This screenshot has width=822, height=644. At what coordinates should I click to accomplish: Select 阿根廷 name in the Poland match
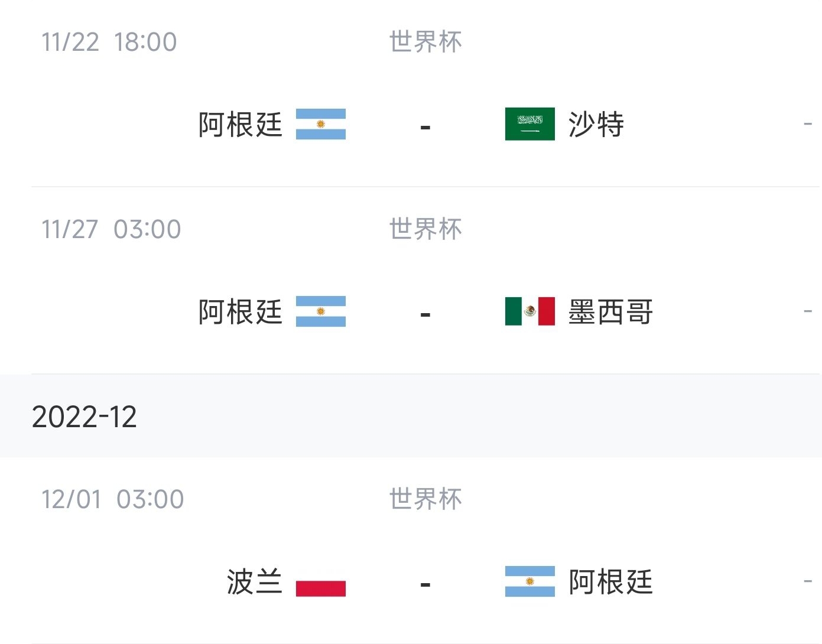[610, 581]
